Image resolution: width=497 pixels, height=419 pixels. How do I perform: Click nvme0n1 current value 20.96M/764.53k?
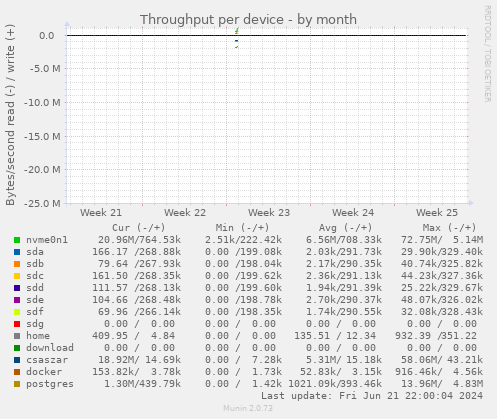(x=140, y=240)
